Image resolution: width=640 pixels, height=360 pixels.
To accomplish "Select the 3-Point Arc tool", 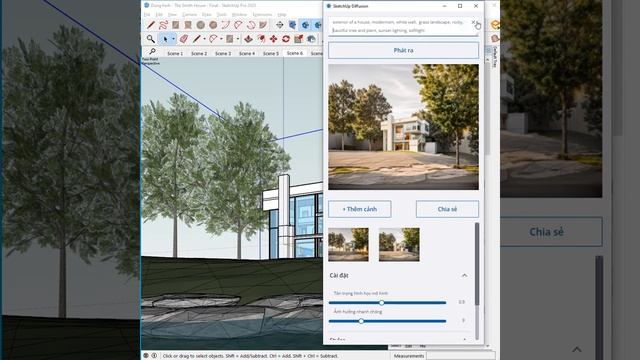I will click(251, 25).
